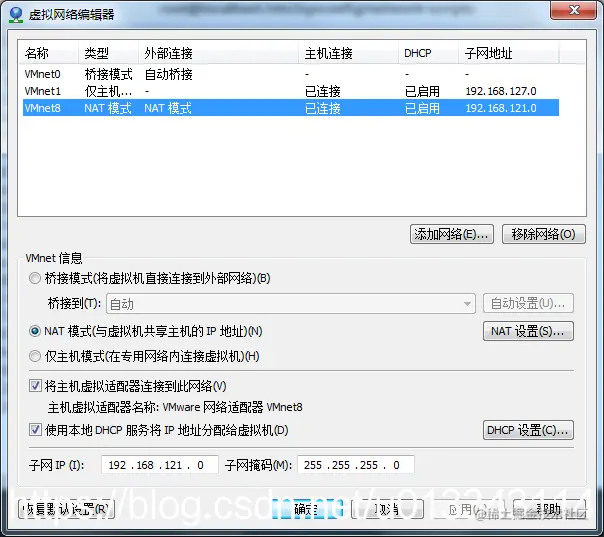Click the 外部连接 column header
This screenshot has width=604, height=537.
(x=218, y=53)
